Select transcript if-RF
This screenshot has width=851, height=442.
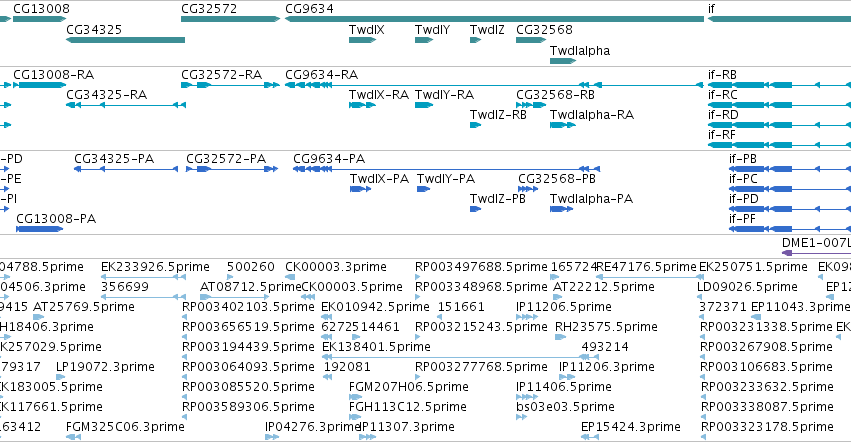coord(722,135)
